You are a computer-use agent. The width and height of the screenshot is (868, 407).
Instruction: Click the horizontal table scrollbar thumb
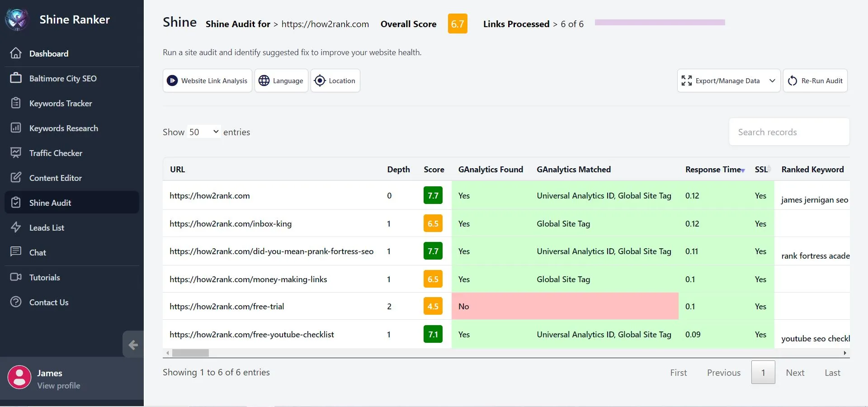[190, 353]
